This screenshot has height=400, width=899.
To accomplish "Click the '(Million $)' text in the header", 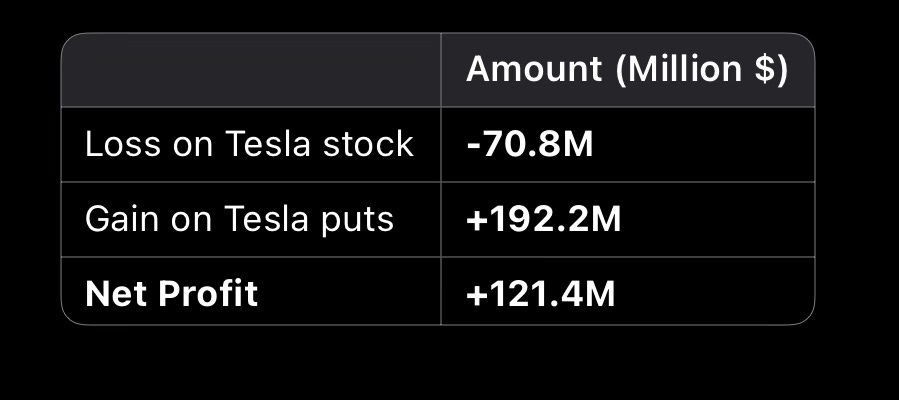I will coord(702,70).
